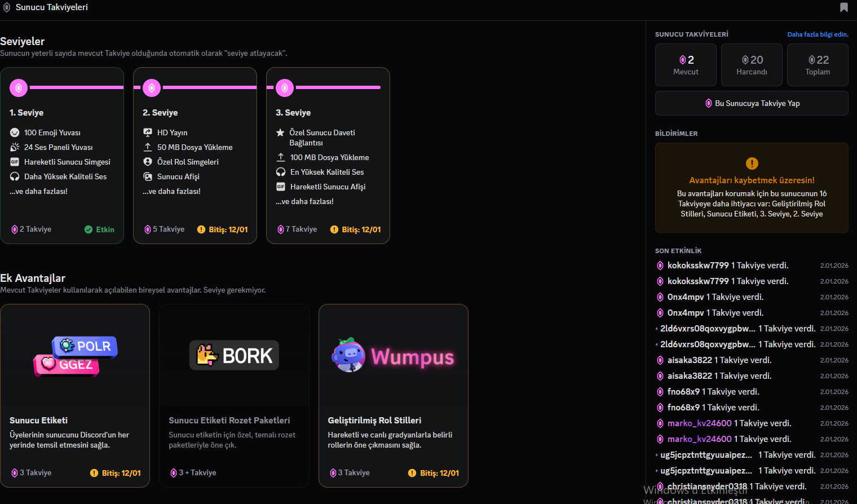Click the 1. Seviye progress bar
This screenshot has height=504, width=857.
pos(77,87)
